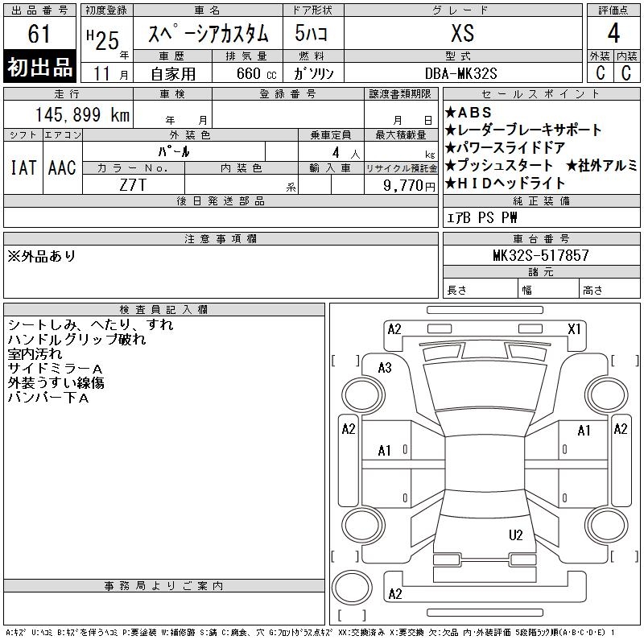The width and height of the screenshot is (644, 644).
Task: Click the 後日発送部品 header
Action: pos(221,201)
